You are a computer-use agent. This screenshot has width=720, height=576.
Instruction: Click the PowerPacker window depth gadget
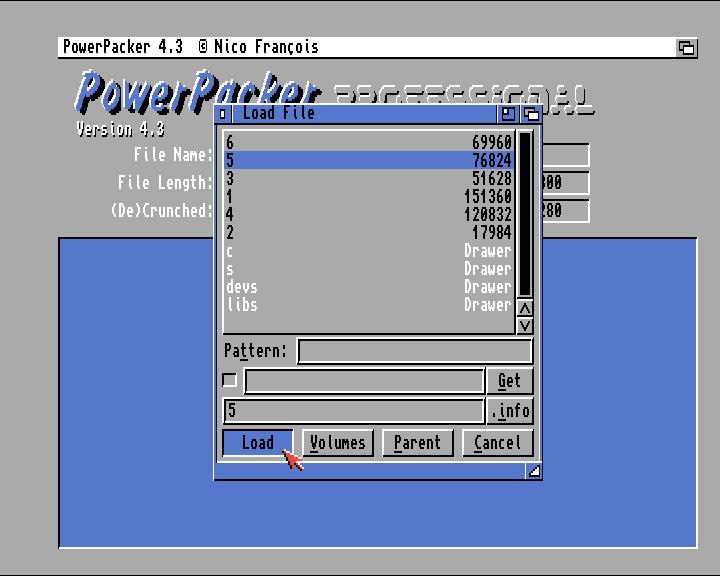(686, 47)
